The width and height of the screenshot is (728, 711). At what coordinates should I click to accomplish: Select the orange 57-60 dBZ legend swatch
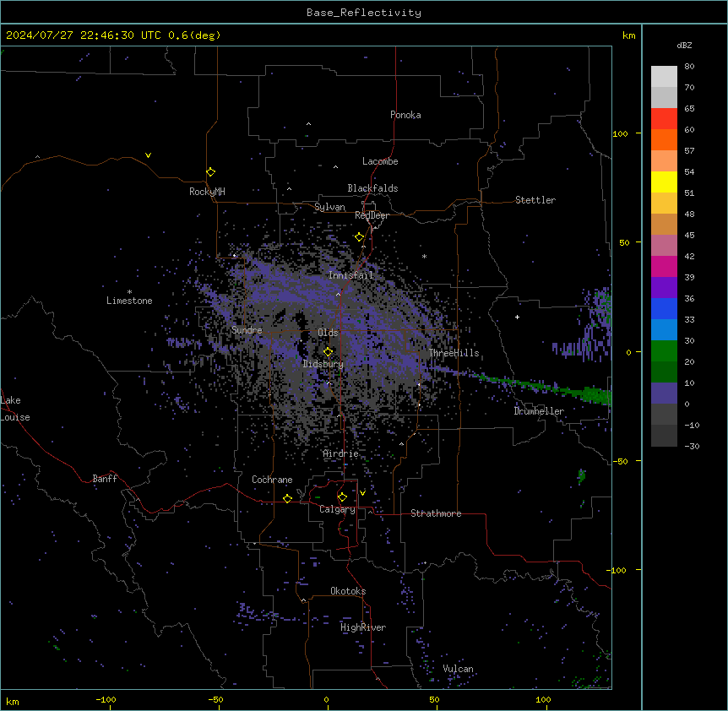(x=664, y=139)
